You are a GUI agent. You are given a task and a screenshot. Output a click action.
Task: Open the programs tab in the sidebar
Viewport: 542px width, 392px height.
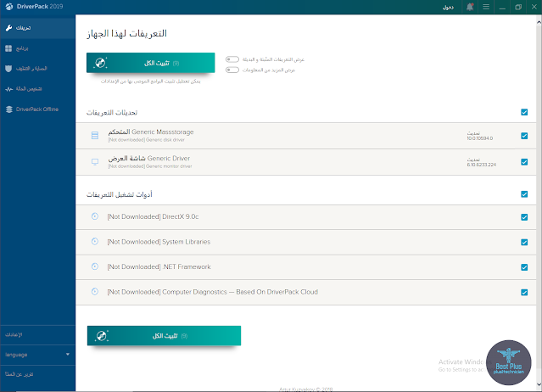click(x=37, y=48)
